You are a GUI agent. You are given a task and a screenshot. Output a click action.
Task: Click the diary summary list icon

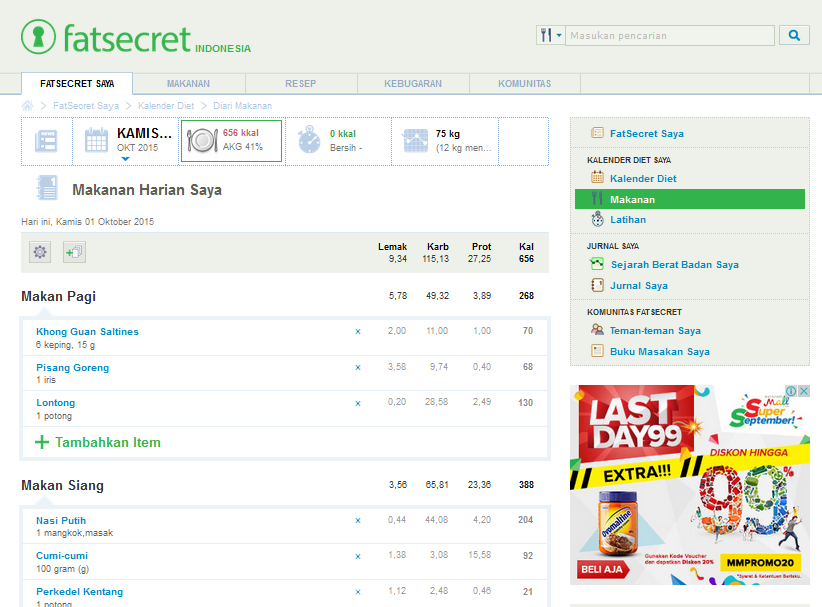pos(46,141)
